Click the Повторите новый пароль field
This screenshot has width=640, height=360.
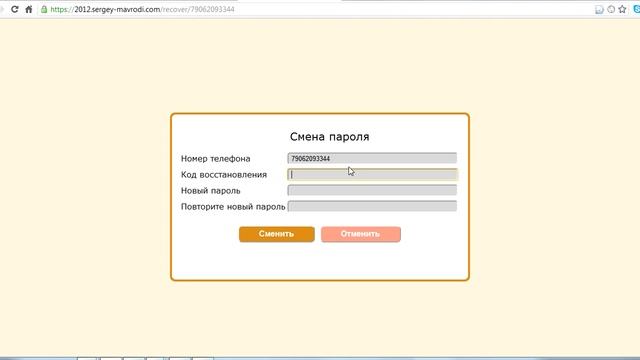pos(372,206)
